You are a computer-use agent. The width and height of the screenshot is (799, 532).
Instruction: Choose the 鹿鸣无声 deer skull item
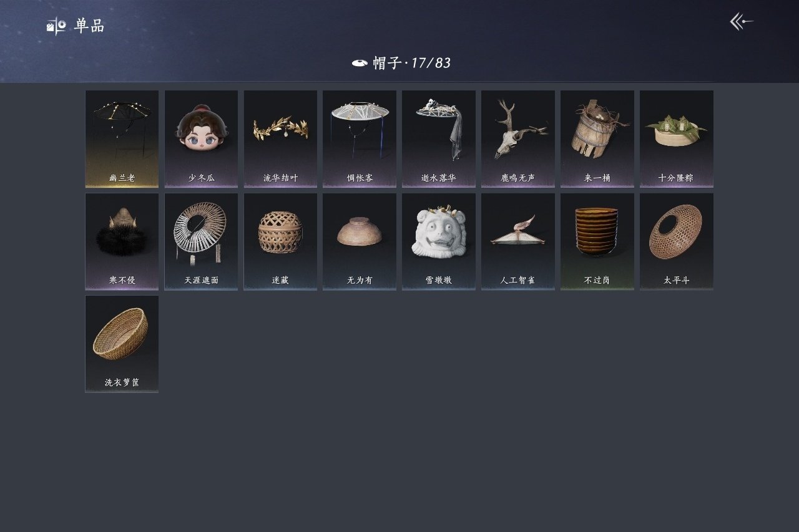pyautogui.click(x=518, y=139)
